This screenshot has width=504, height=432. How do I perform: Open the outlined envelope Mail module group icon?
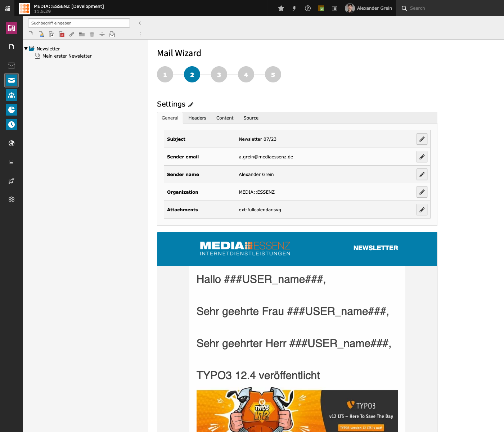(12, 66)
